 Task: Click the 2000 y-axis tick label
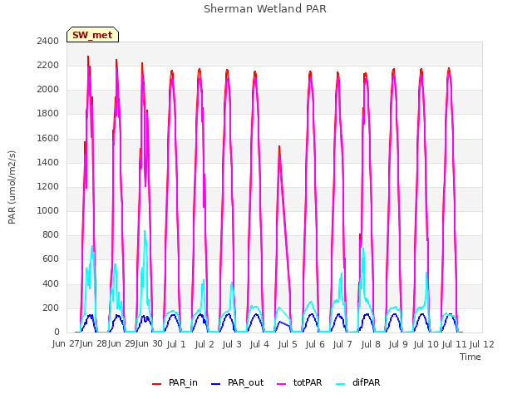point(48,90)
